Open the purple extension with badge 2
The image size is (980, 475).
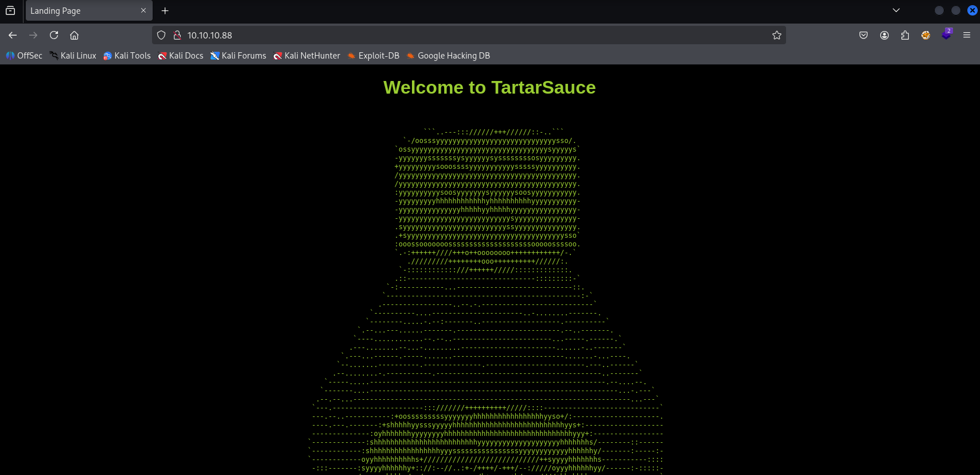coord(946,35)
